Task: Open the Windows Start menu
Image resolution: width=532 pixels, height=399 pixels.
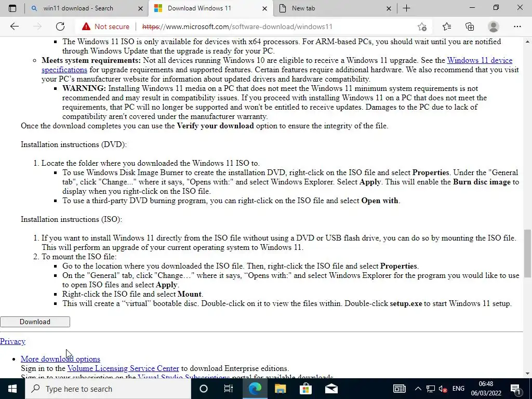Action: (12, 389)
